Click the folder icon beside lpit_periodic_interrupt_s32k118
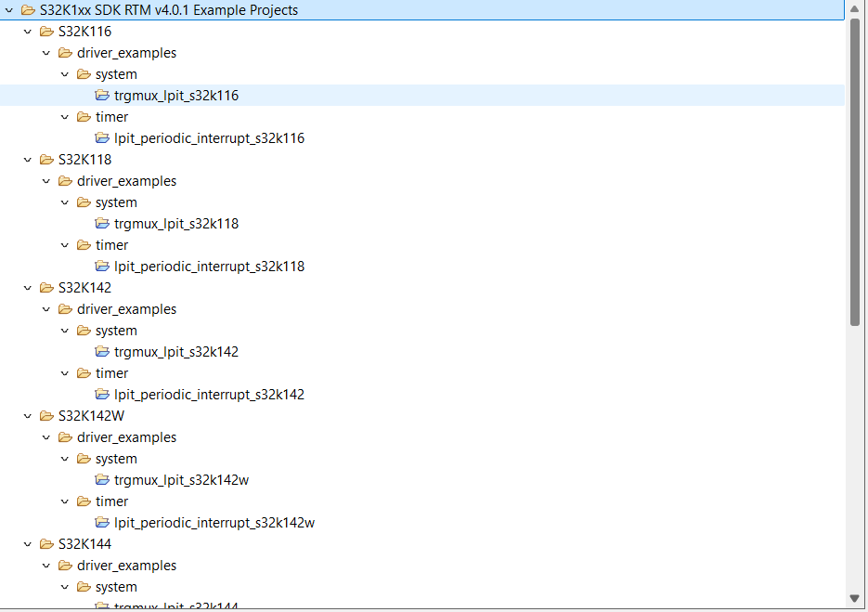 [102, 266]
